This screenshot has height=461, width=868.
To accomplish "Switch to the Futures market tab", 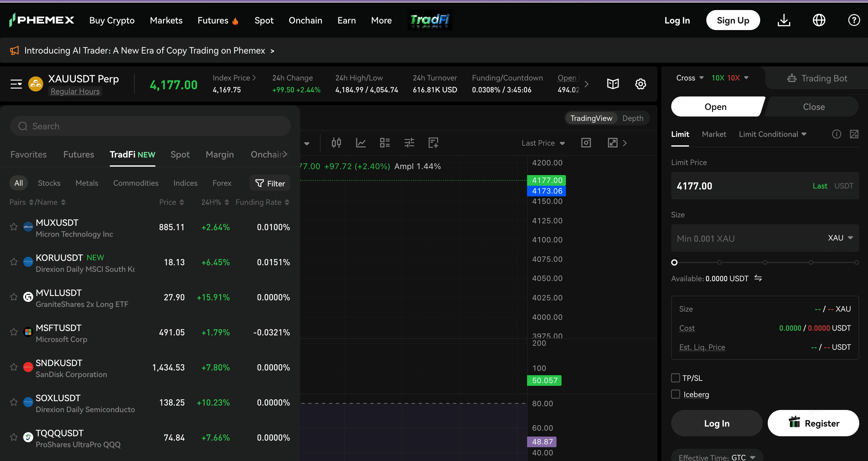I will (x=79, y=155).
